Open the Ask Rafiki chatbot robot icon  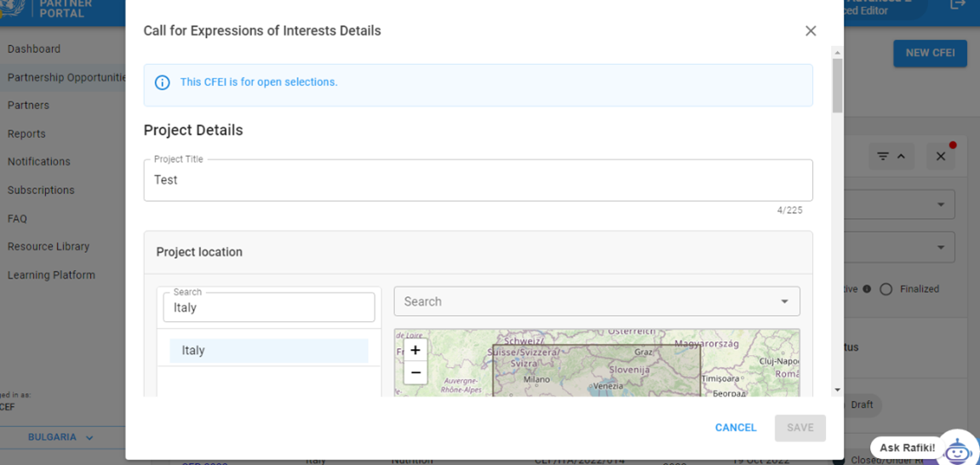(958, 448)
